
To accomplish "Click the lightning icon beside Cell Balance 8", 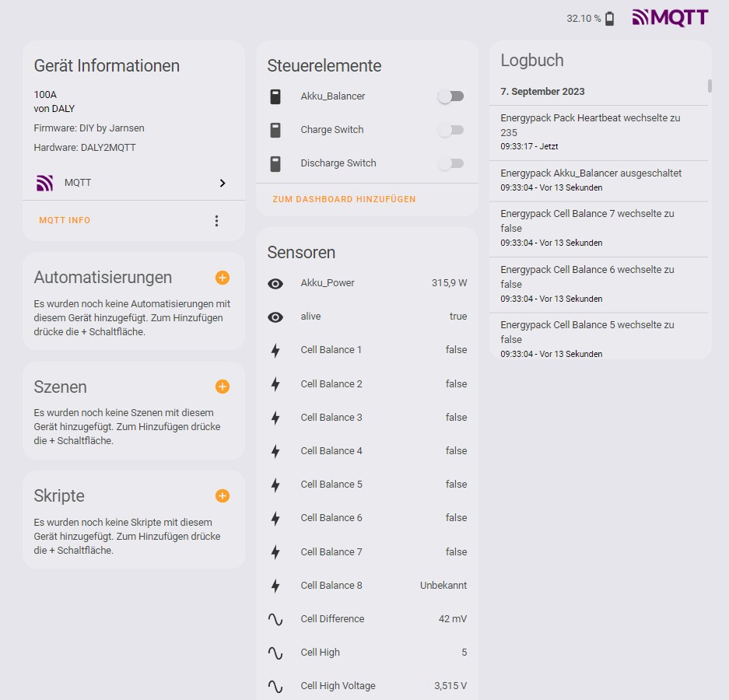I will (275, 586).
